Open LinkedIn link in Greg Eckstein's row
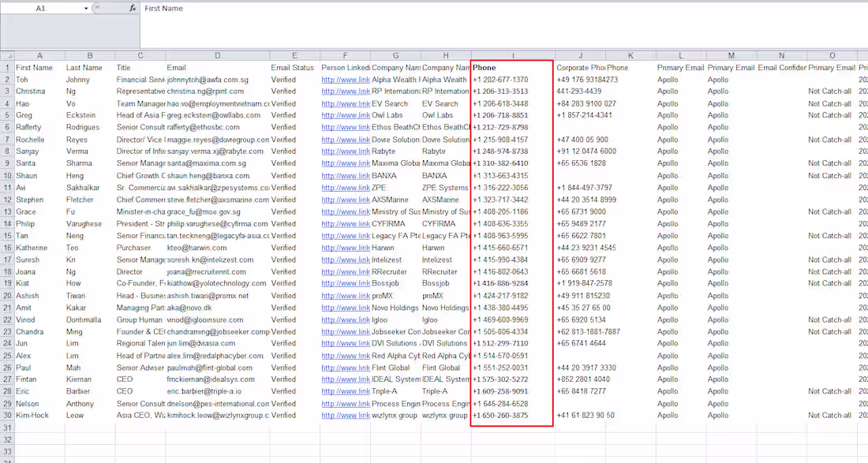Viewport: 868px width, 463px height. click(346, 116)
